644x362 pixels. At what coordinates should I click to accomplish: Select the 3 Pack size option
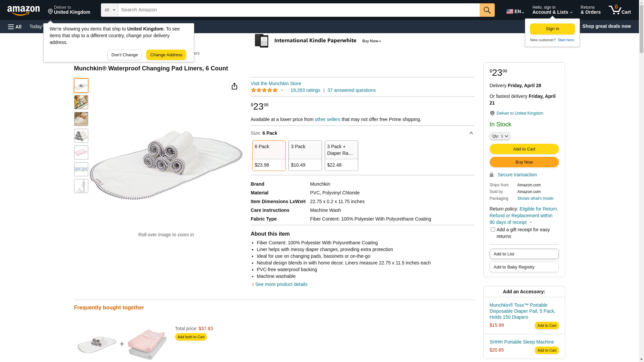[305, 156]
